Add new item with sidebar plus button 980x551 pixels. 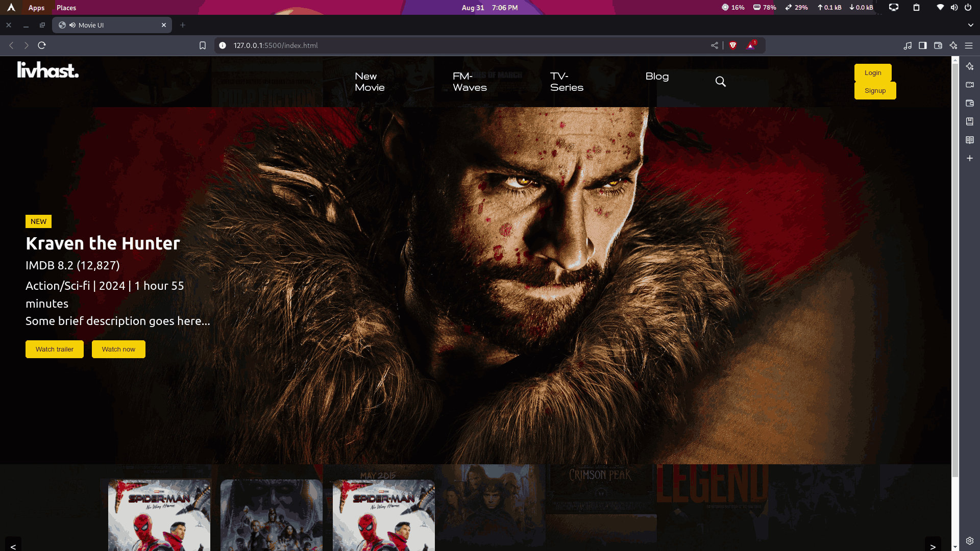click(x=970, y=158)
